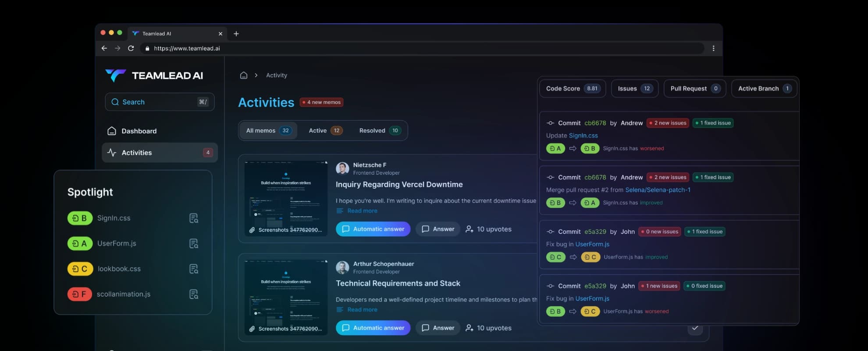Click the home breadcrumb icon
868x351 pixels.
(244, 75)
